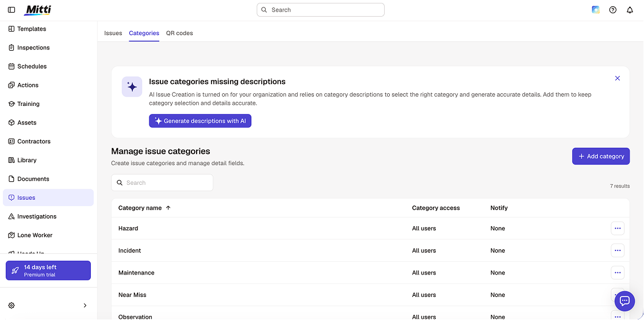Click the Schedules calendar icon

pos(11,66)
